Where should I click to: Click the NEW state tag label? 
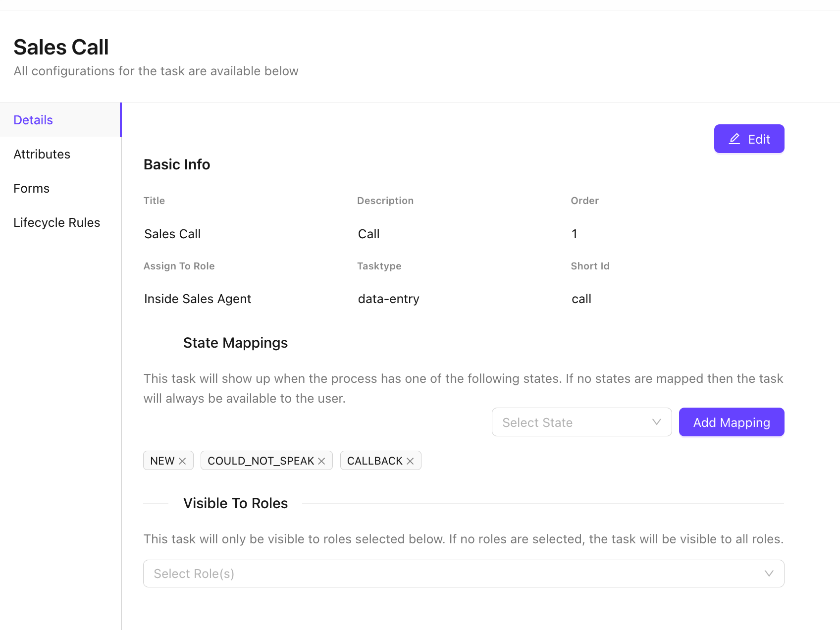(x=162, y=461)
